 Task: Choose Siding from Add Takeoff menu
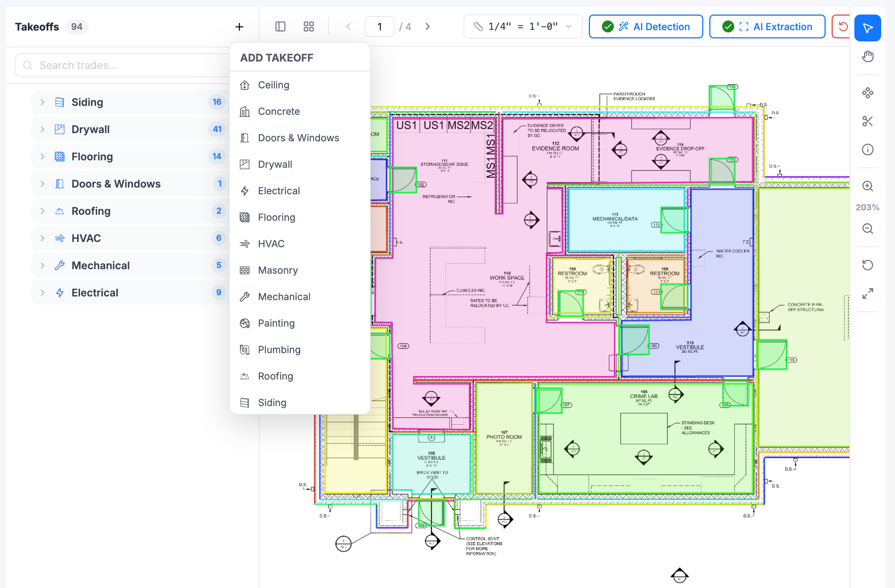pos(300,403)
